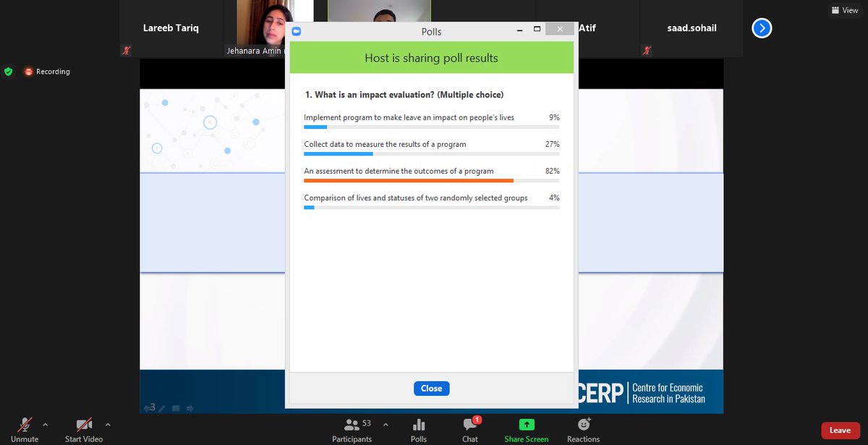Click the Zoom logo in Polls title bar
868x445 pixels.
[296, 31]
